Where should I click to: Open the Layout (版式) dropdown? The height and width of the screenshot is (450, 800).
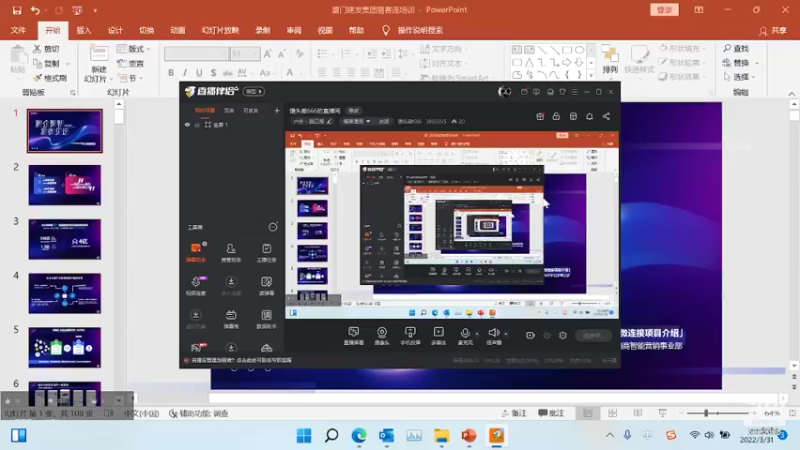point(134,49)
